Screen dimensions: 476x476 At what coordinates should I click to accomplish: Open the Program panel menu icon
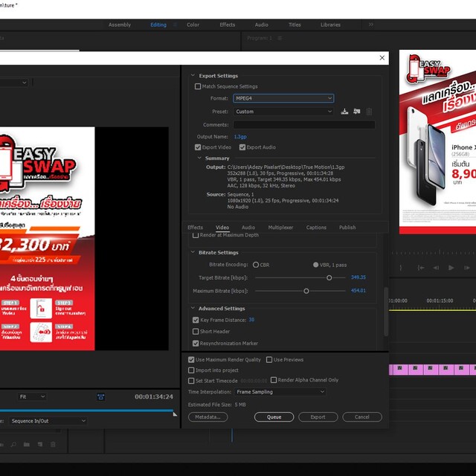[x=280, y=38]
